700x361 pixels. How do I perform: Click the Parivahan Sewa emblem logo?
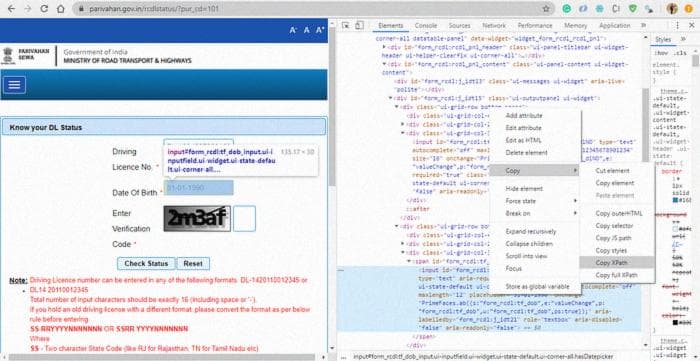(8, 56)
